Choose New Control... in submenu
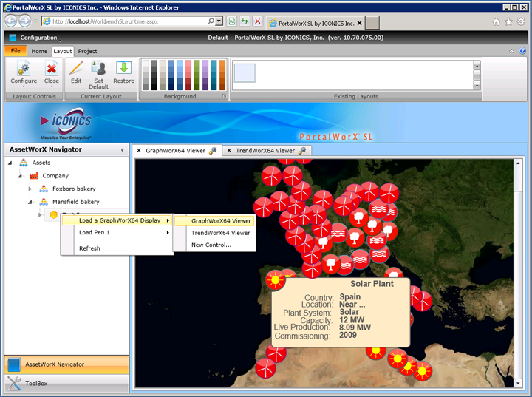The height and width of the screenshot is (397, 532). tap(214, 245)
